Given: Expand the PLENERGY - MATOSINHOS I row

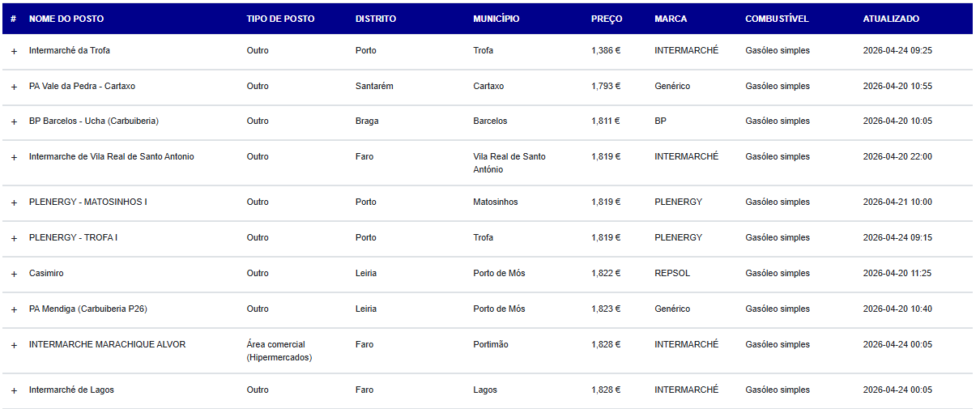Looking at the screenshot, I should click(x=14, y=202).
